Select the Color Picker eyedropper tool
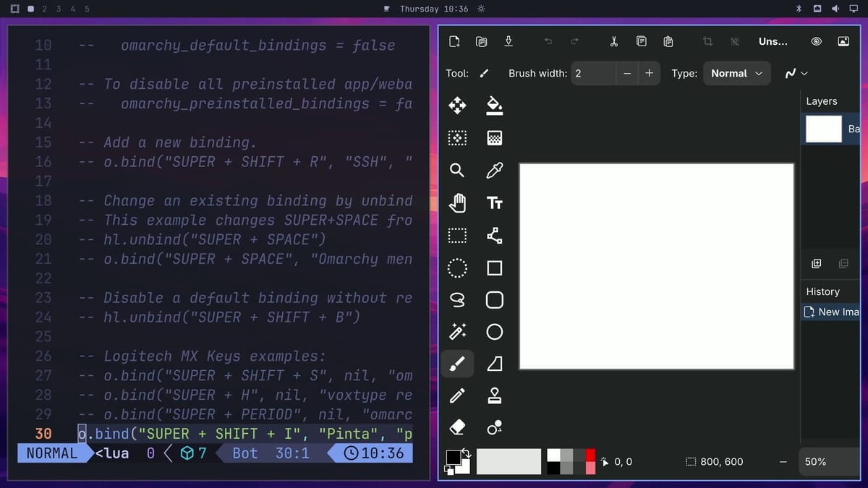The width and height of the screenshot is (868, 488). tap(495, 171)
